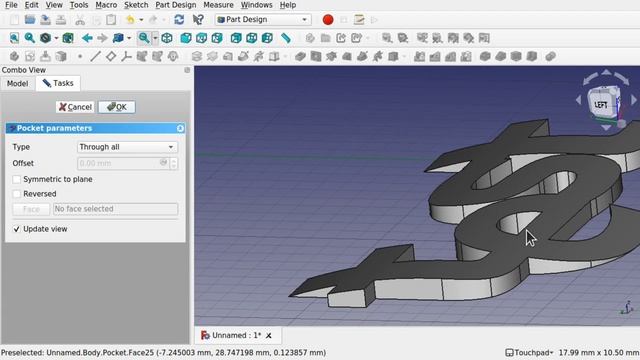Open the Measure menu
The image size is (640, 360).
point(218,5)
